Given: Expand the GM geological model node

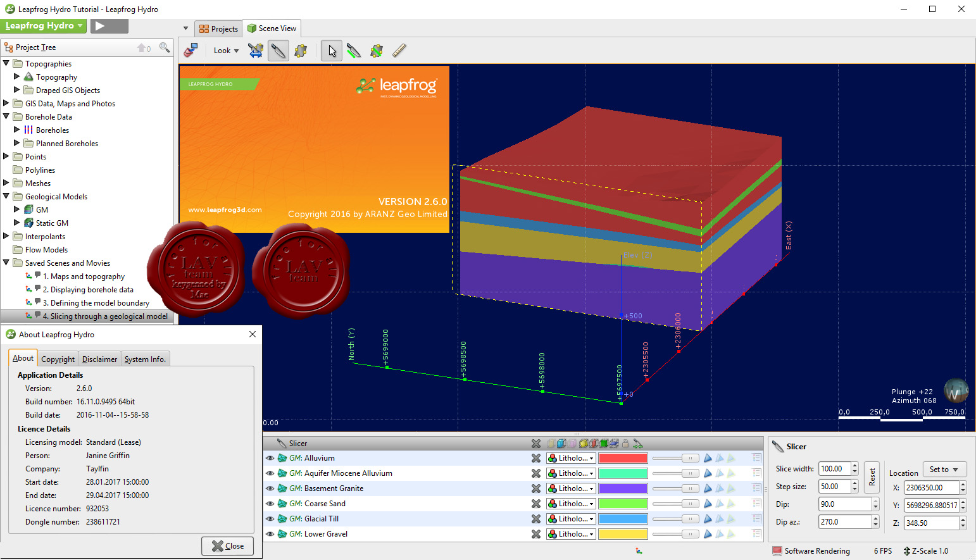Looking at the screenshot, I should point(17,209).
